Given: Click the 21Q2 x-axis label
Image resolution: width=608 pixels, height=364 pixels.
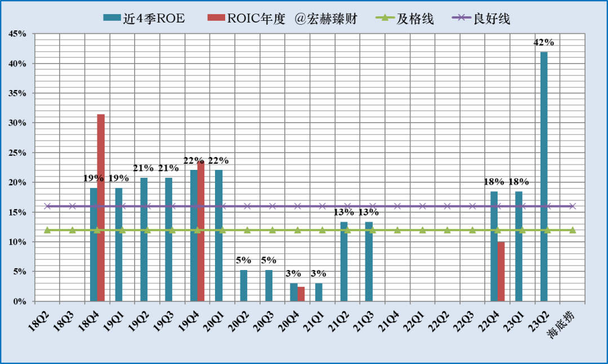Looking at the screenshot, I should pyautogui.click(x=339, y=321).
